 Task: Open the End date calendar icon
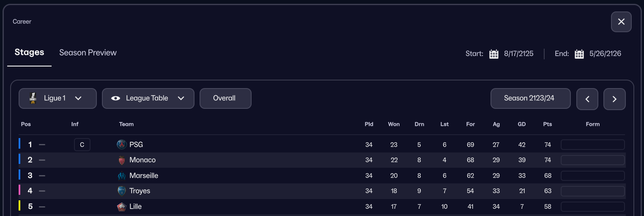579,54
